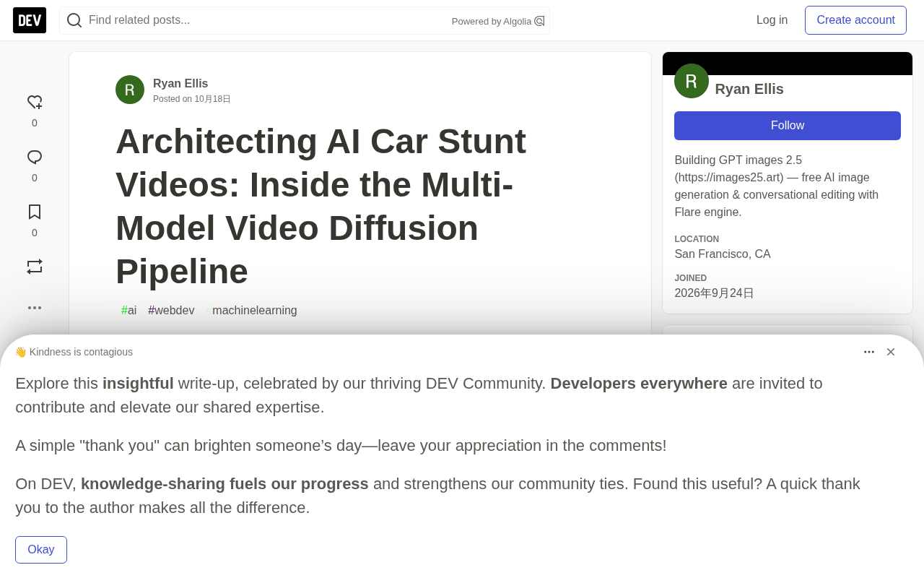
Task: Focus the Find related posts search field
Action: [267, 20]
